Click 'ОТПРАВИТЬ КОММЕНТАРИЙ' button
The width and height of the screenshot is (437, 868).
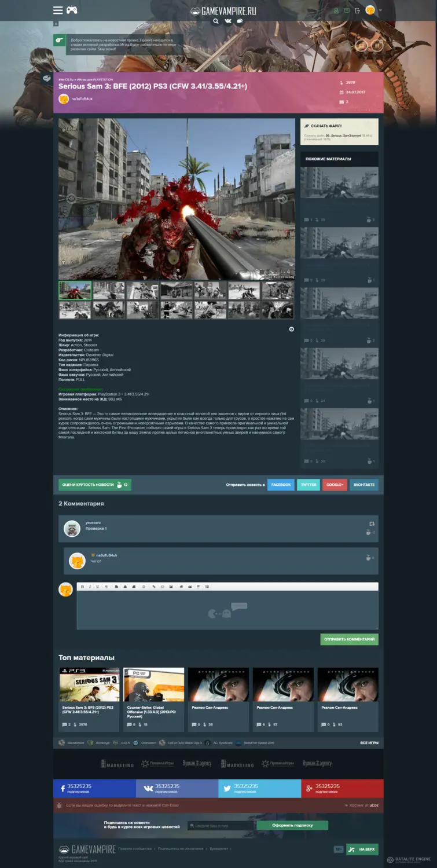(350, 639)
